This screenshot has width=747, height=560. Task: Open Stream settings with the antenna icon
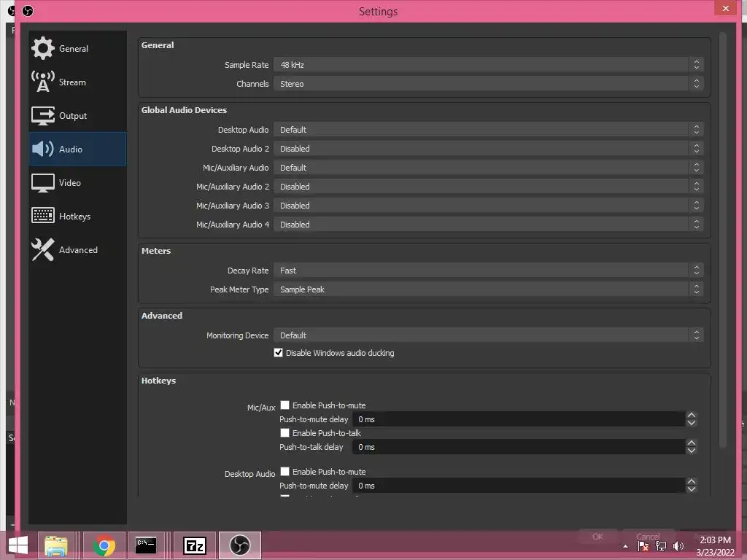(x=42, y=82)
